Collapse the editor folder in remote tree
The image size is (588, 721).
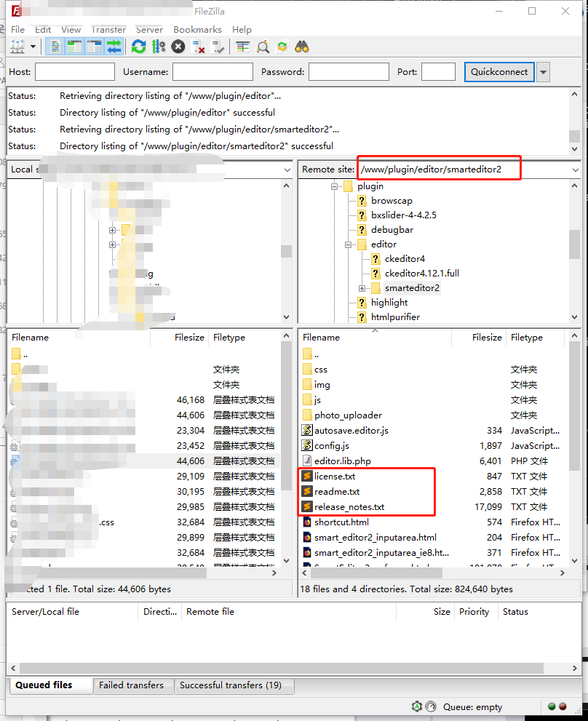[349, 244]
